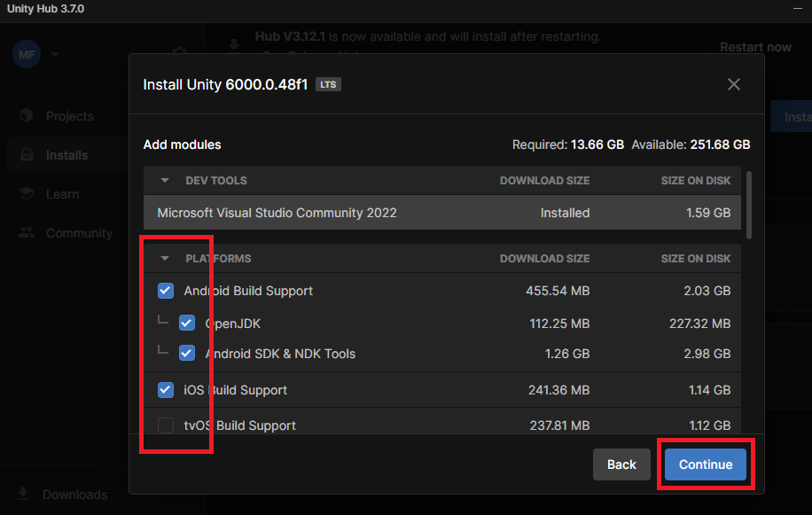Viewport: 812px width, 515px height.
Task: Click the 455.54 MB download size
Action: [558, 291]
